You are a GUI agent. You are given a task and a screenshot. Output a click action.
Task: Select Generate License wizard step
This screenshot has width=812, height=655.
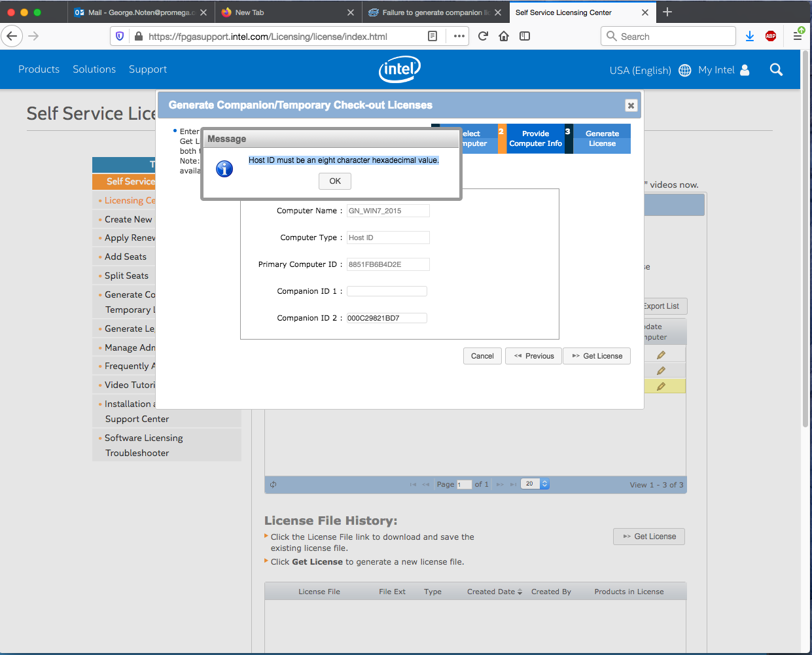(x=602, y=139)
